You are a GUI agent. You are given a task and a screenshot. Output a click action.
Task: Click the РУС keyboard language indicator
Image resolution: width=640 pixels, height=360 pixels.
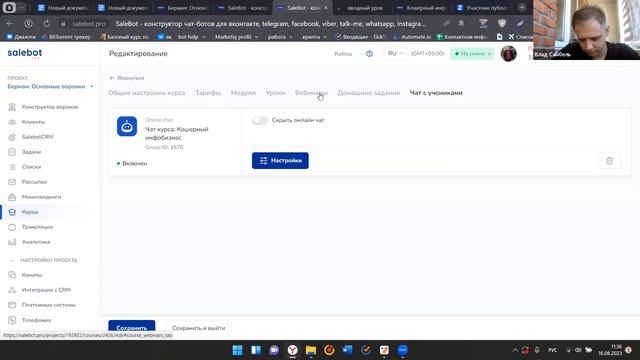point(552,350)
